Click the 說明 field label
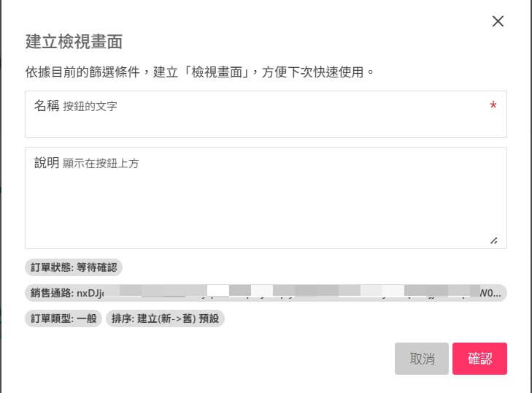This screenshot has width=532, height=393. tap(46, 163)
